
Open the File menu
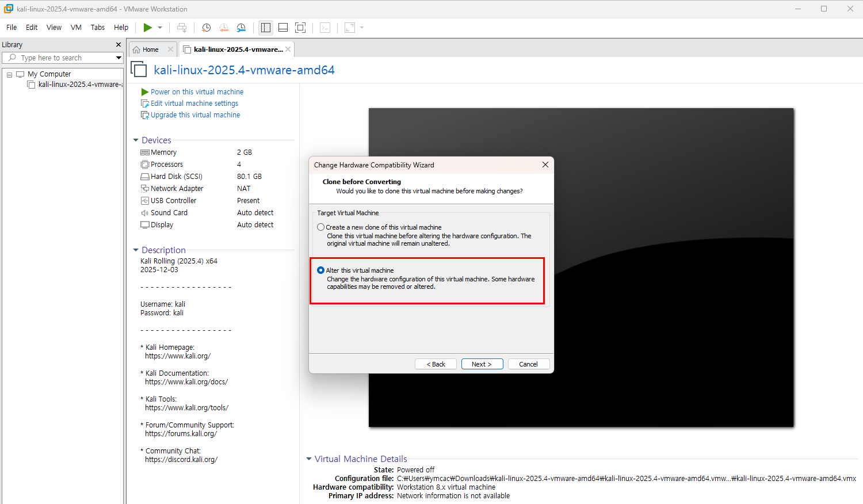[x=12, y=27]
